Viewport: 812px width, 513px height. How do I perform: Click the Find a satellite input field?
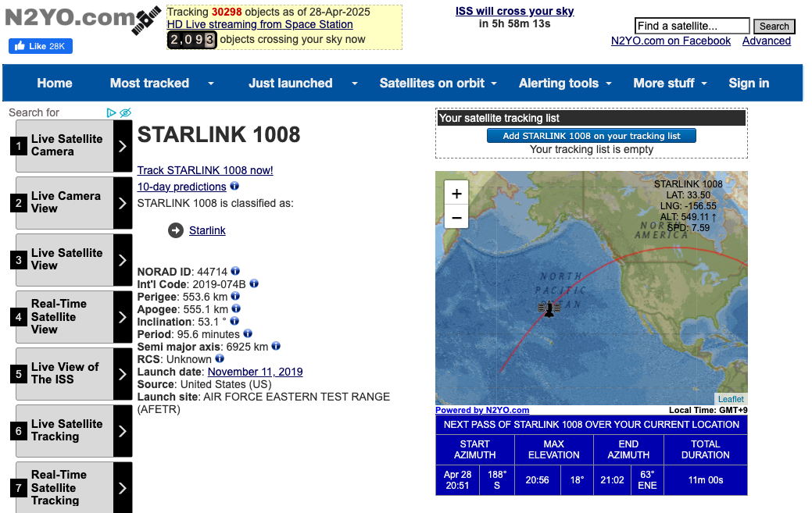(692, 26)
